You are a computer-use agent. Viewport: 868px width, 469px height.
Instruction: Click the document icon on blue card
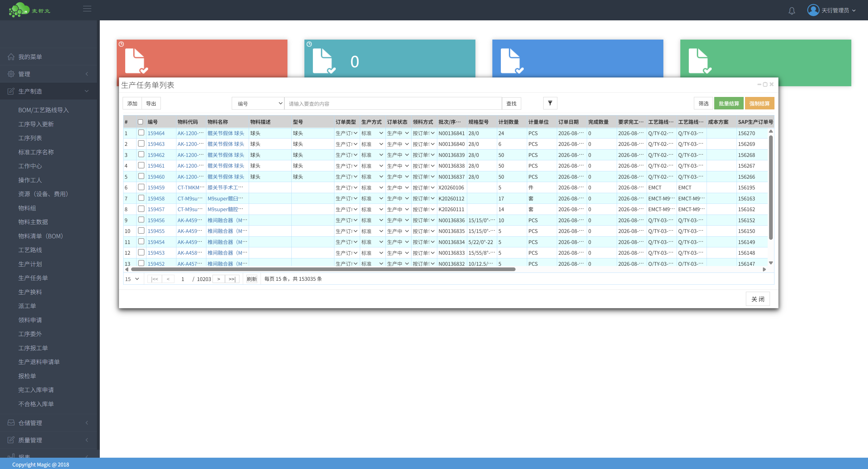coord(512,61)
